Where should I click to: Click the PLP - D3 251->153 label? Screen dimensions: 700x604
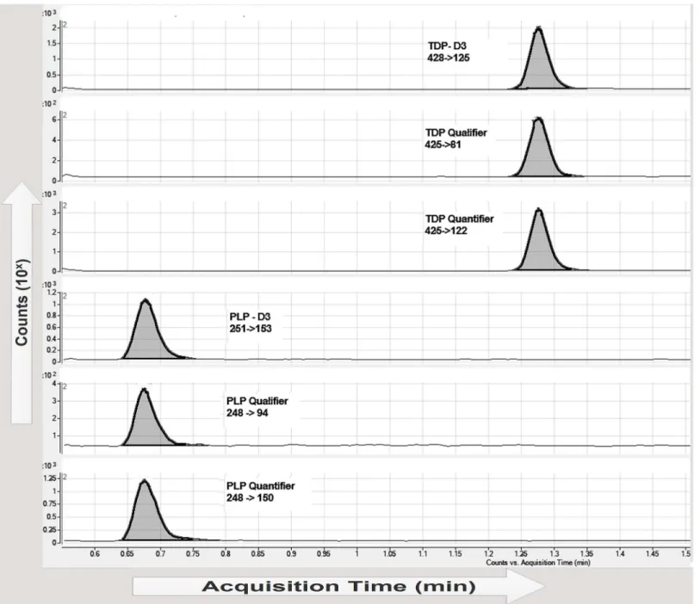251,323
